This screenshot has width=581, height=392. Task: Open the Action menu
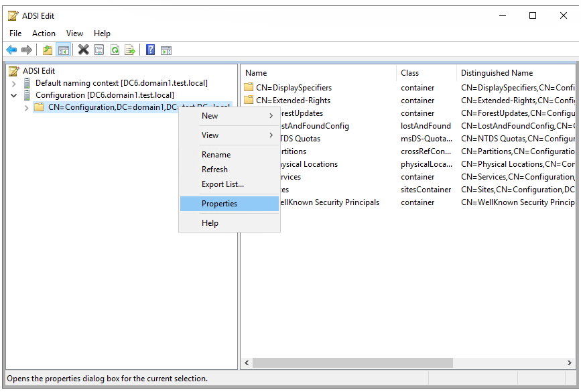pos(44,33)
